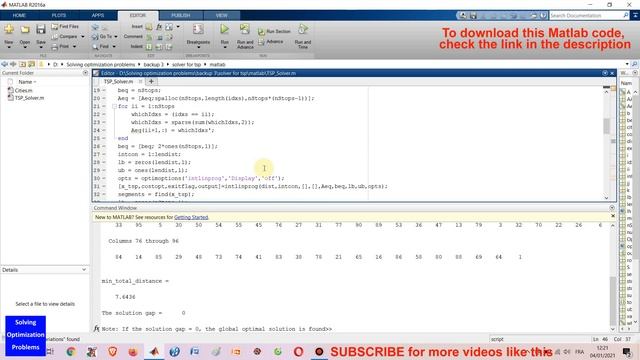Open address bar folder dropdown

[x=627, y=64]
